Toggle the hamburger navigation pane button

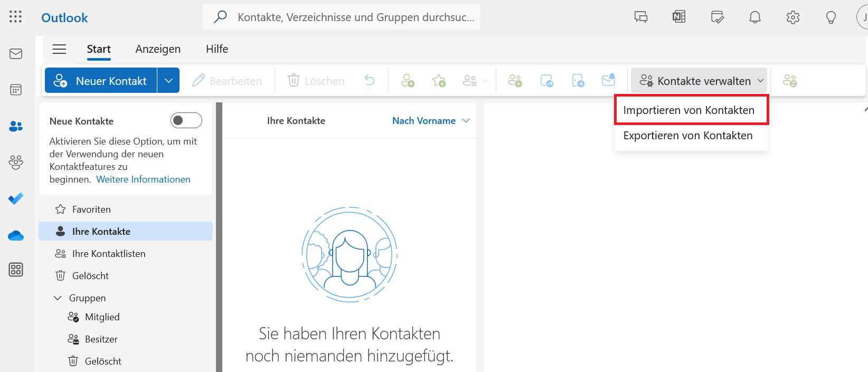coord(59,49)
